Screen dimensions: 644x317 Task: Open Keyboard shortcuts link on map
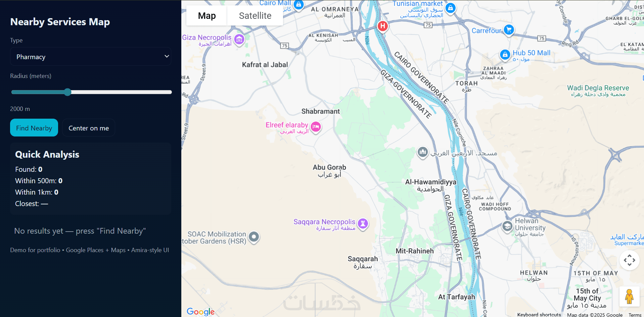click(539, 315)
